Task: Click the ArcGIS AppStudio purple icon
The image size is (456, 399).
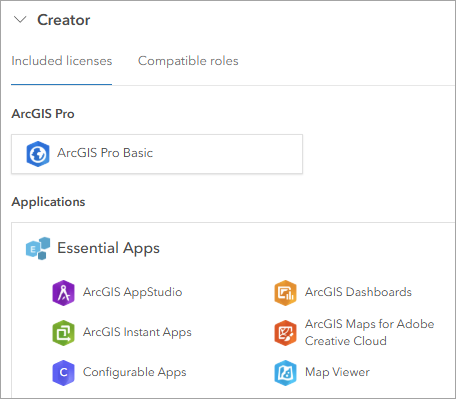Action: 63,293
